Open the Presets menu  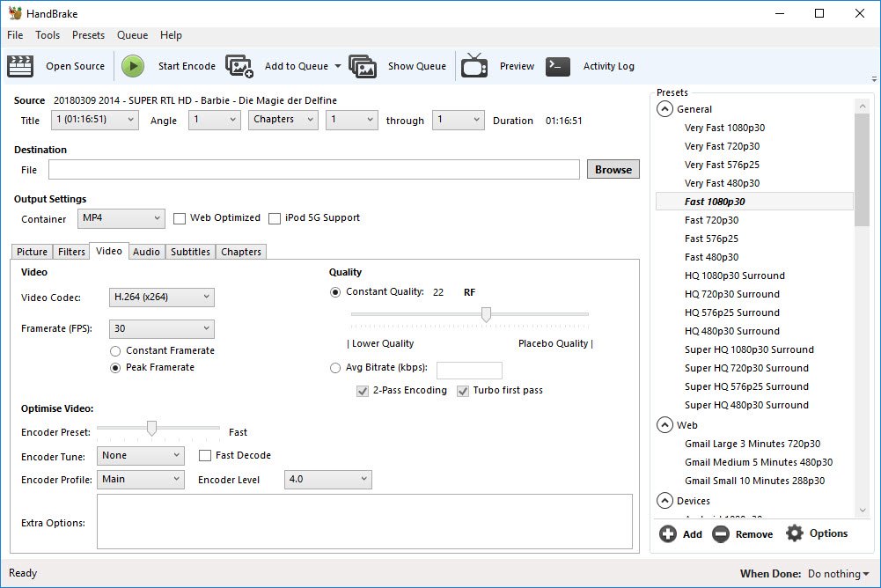[88, 35]
